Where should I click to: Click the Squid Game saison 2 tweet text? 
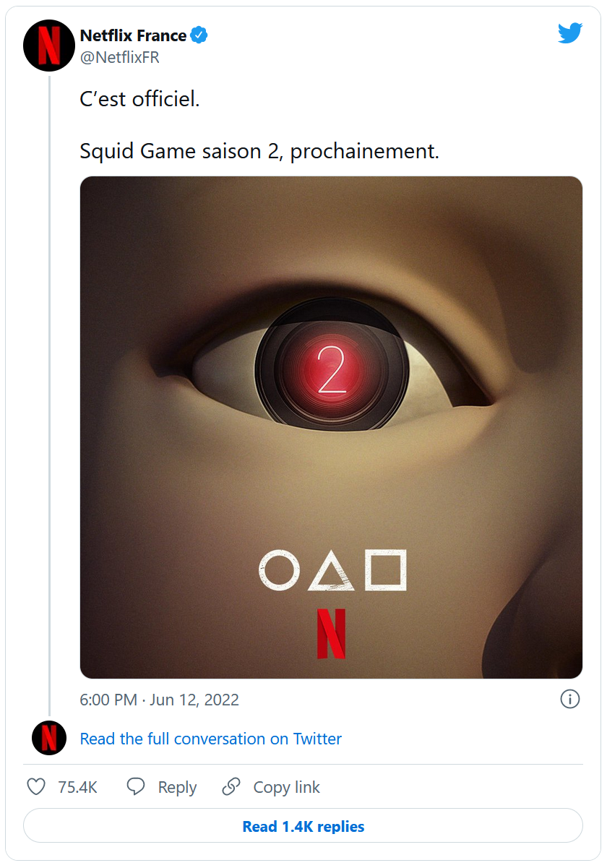coord(259,152)
